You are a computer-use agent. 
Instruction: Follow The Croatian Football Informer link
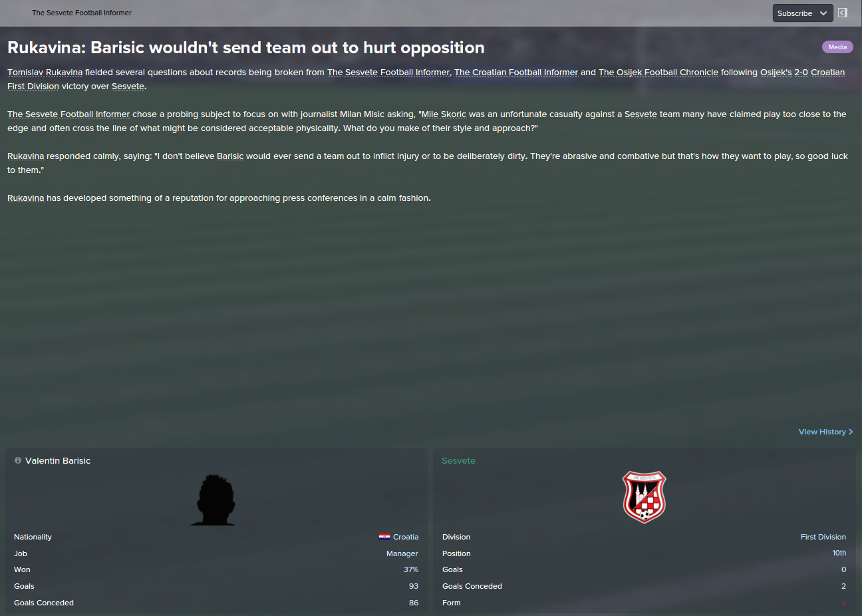click(516, 73)
